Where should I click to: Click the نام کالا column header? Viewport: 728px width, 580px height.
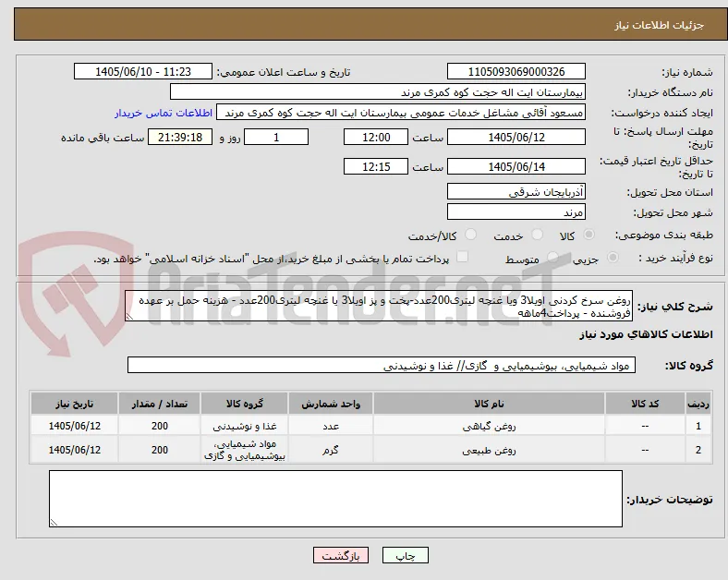pyautogui.click(x=489, y=404)
